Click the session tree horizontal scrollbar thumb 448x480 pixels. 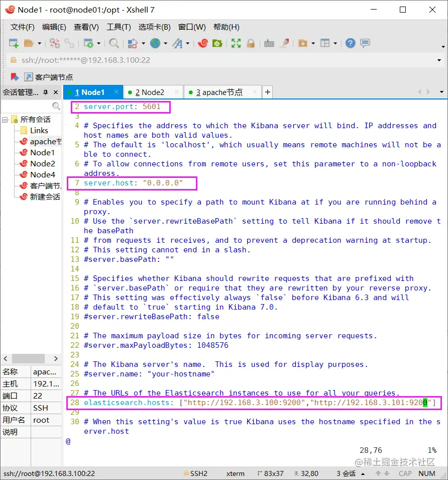(29, 358)
